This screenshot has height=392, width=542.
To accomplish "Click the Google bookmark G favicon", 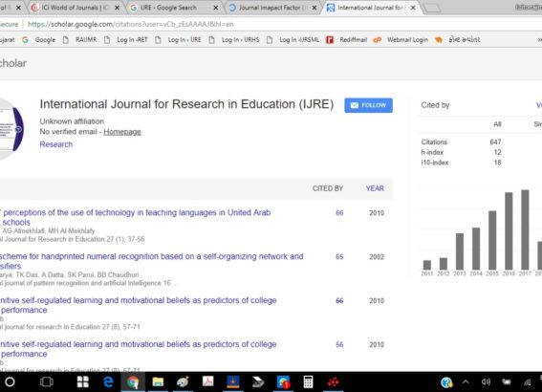I will click(25, 40).
